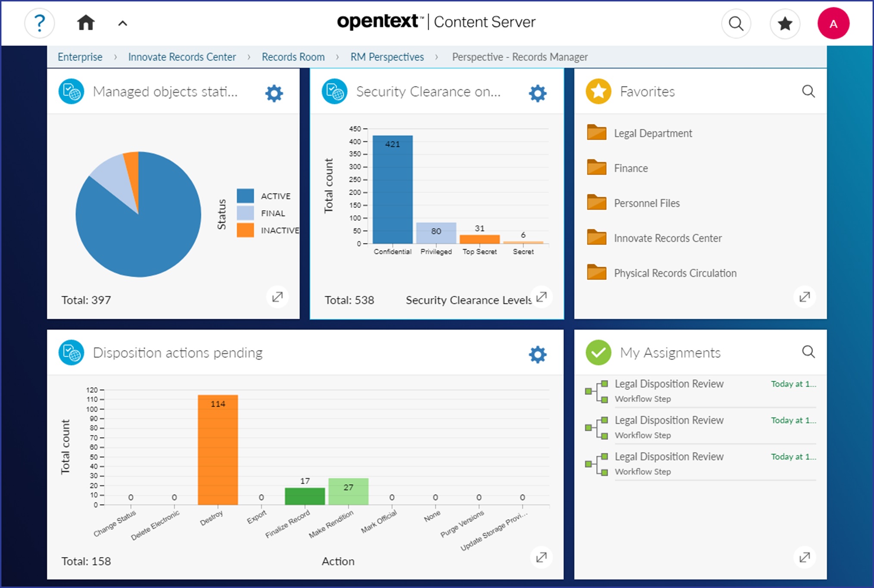Image resolution: width=874 pixels, height=588 pixels.
Task: Search within the Favorites widget
Action: coord(809,91)
